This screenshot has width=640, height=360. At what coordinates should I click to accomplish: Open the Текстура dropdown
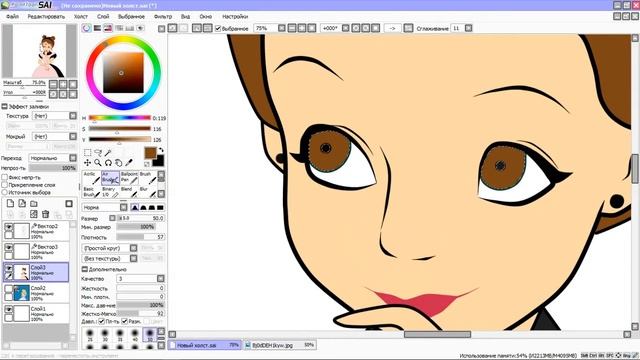point(54,116)
